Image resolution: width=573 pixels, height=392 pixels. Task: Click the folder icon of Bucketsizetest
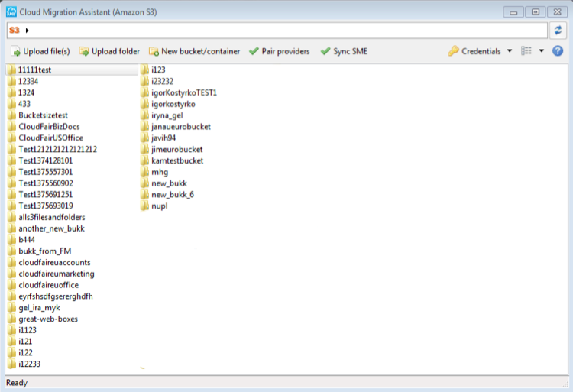11,115
